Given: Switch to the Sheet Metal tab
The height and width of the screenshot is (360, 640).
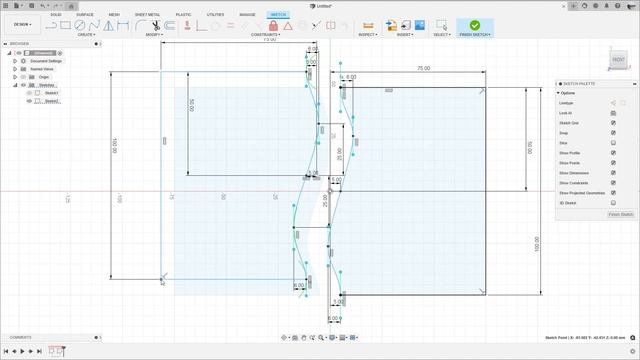Looking at the screenshot, I should tap(147, 15).
